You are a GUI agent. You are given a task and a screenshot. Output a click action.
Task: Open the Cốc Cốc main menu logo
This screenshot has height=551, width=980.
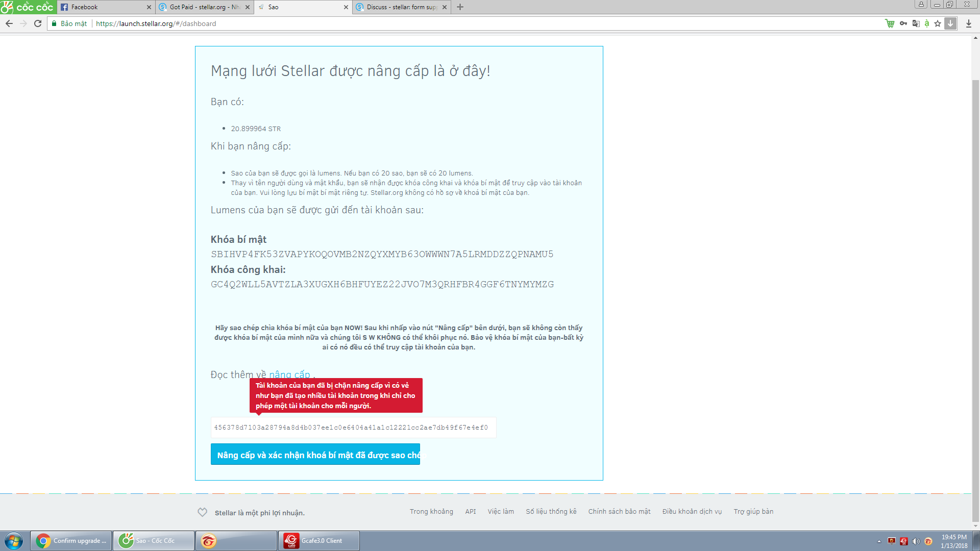[28, 7]
